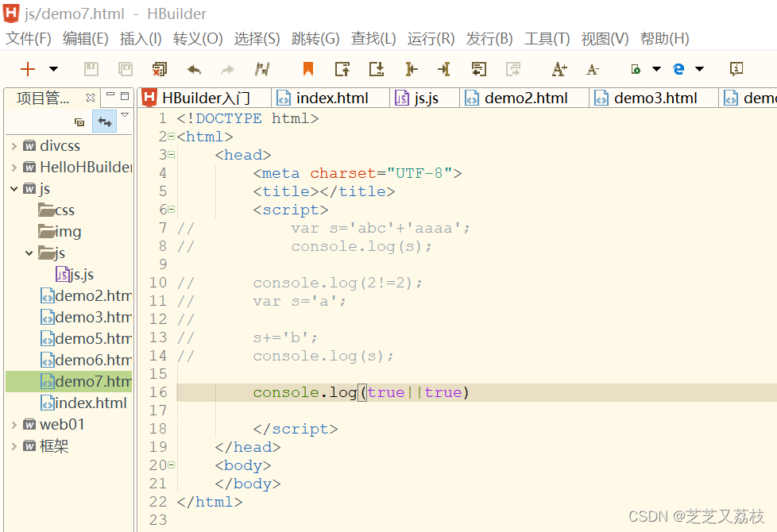Open the 运行(R) menu
This screenshot has width=777, height=532.
coord(431,39)
